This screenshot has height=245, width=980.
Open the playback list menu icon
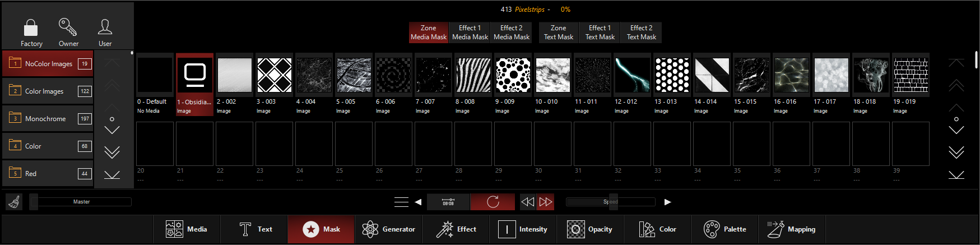tap(401, 202)
